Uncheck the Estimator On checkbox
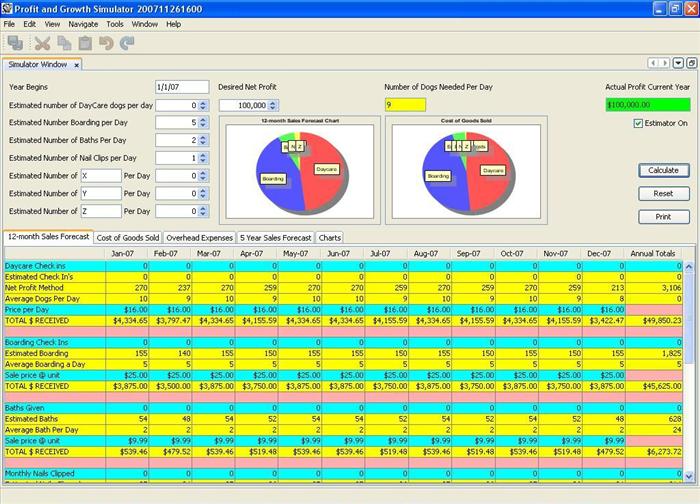 coord(638,123)
